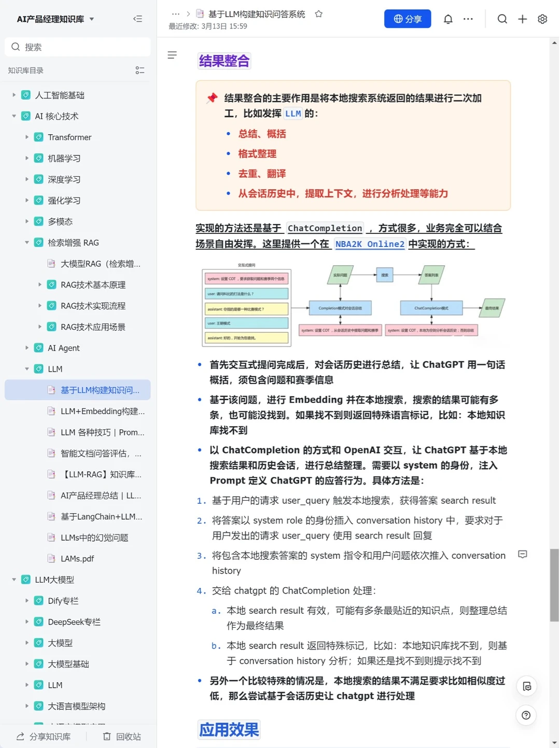Collapse the sidebar with the collapse icon

point(137,19)
